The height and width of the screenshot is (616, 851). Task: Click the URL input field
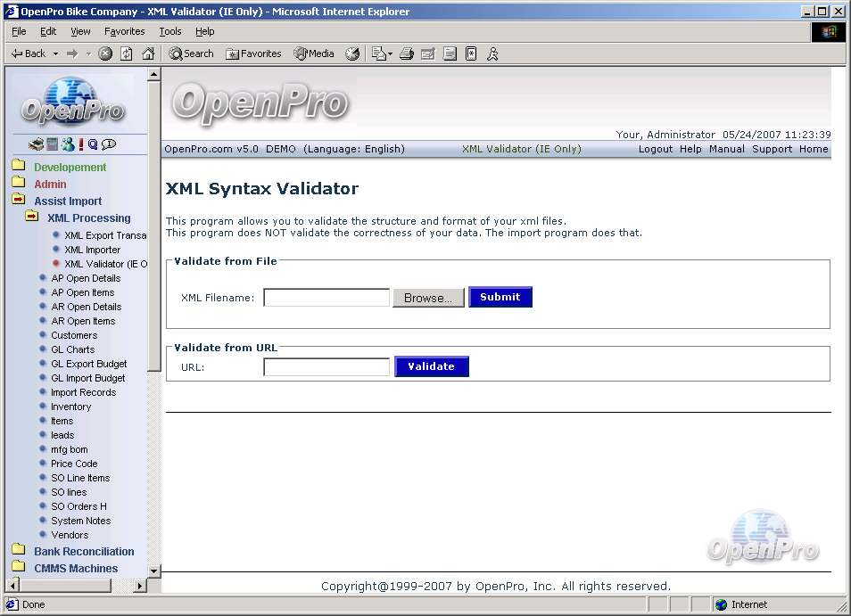pos(326,367)
